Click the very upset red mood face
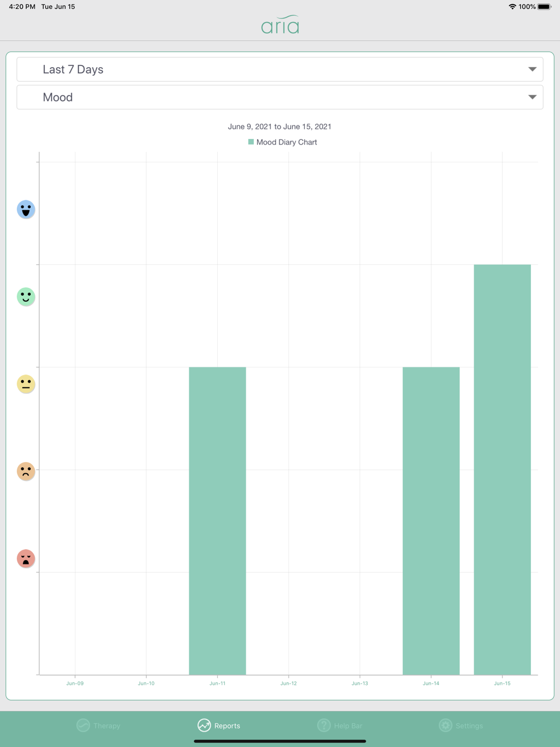Image resolution: width=560 pixels, height=747 pixels. pyautogui.click(x=26, y=559)
